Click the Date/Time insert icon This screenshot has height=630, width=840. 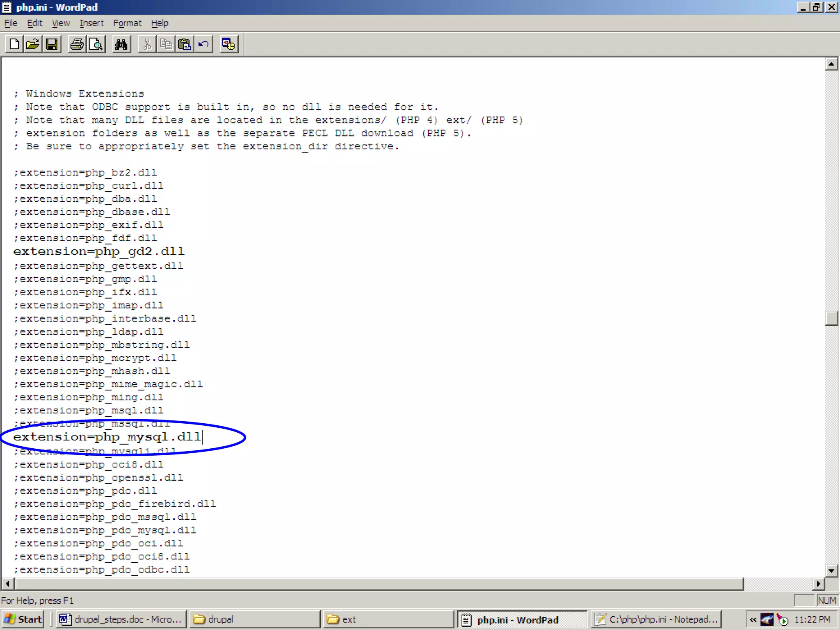228,44
